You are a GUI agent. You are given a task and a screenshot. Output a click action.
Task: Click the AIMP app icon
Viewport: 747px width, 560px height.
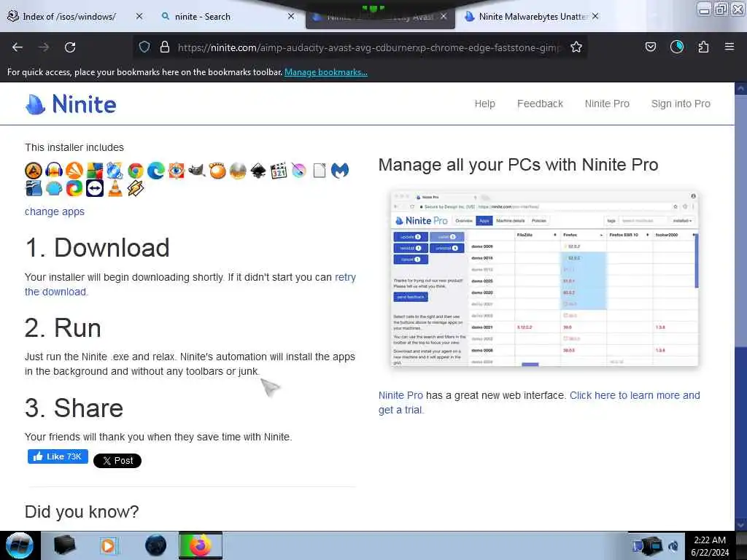click(x=34, y=171)
